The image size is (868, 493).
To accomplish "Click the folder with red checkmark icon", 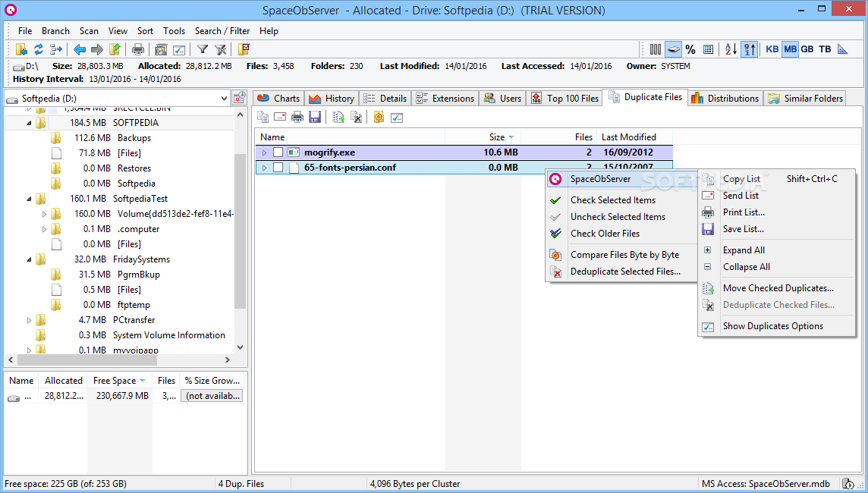I will 244,49.
